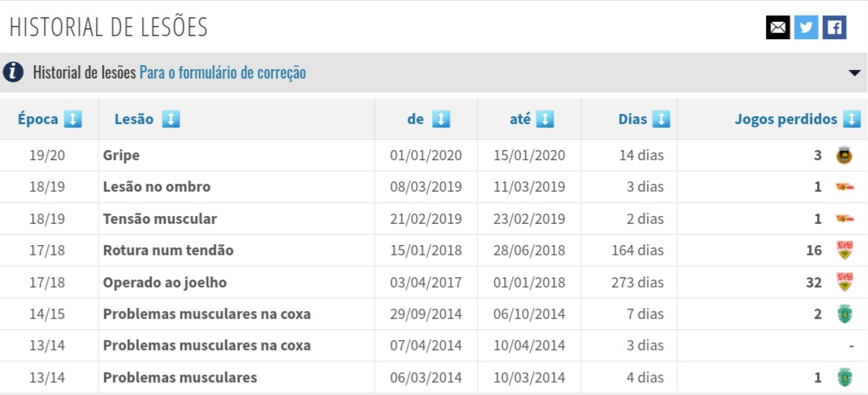
Task: Click the Jogos perdidos column header
Action: tap(786, 119)
